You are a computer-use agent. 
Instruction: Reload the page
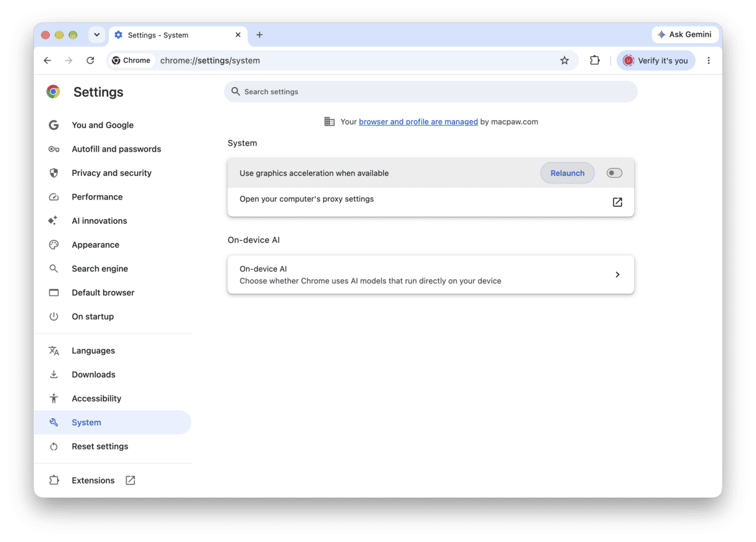pyautogui.click(x=90, y=60)
